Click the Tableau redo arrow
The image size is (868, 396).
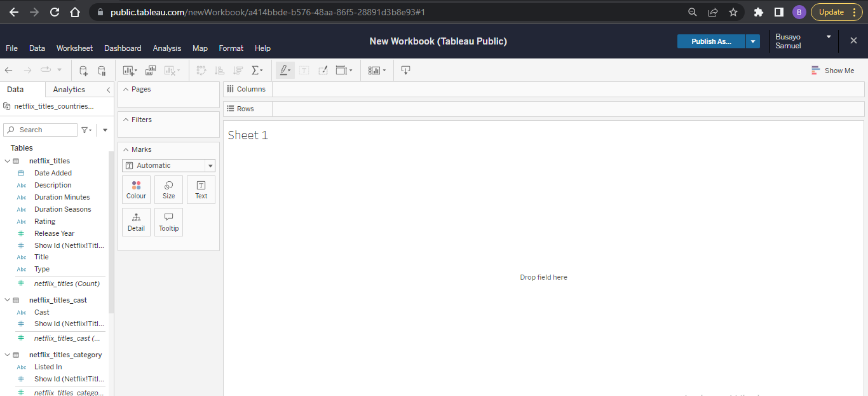click(27, 70)
